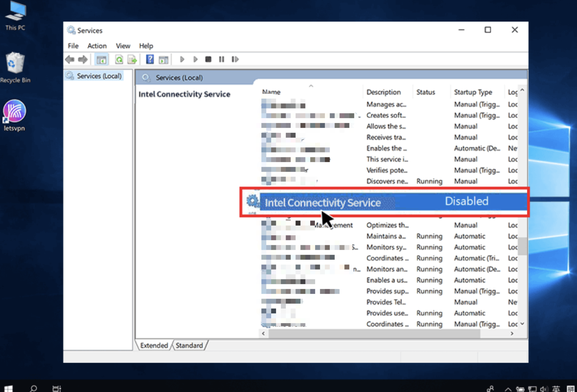Select the This PC desktop icon

[15, 16]
